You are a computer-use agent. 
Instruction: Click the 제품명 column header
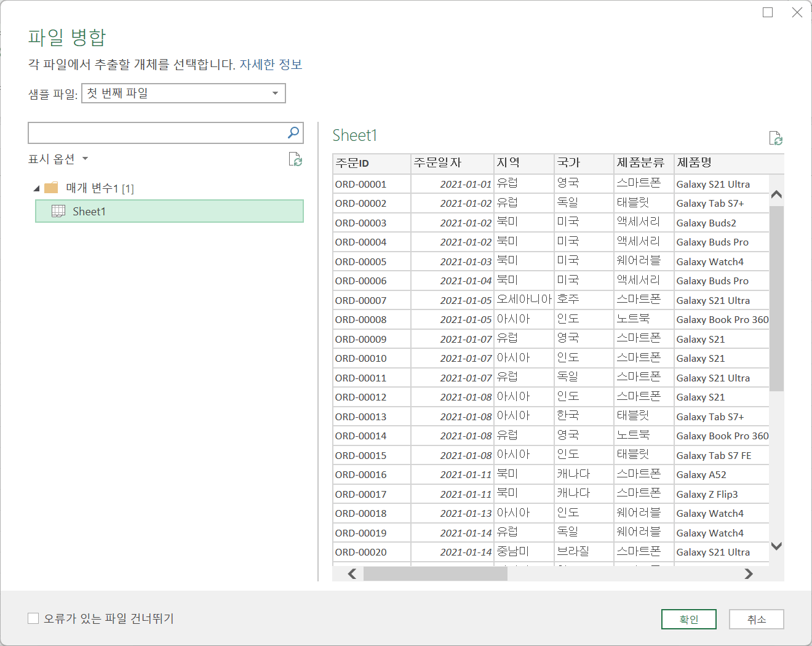pyautogui.click(x=729, y=163)
